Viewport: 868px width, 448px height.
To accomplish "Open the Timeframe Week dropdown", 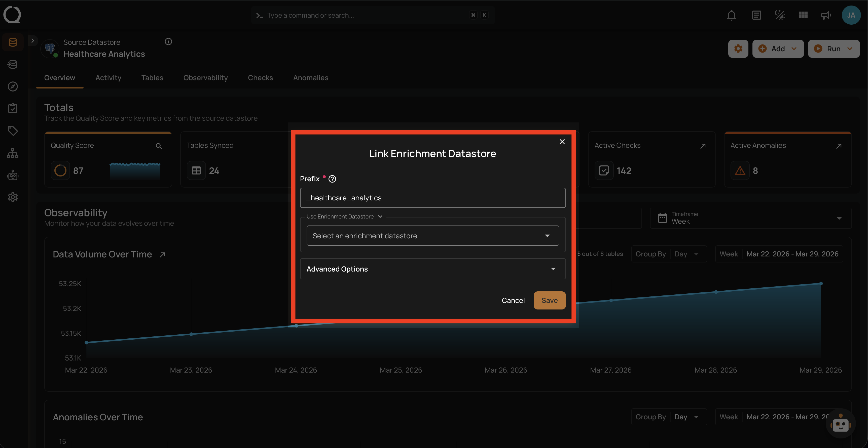I will [750, 218].
